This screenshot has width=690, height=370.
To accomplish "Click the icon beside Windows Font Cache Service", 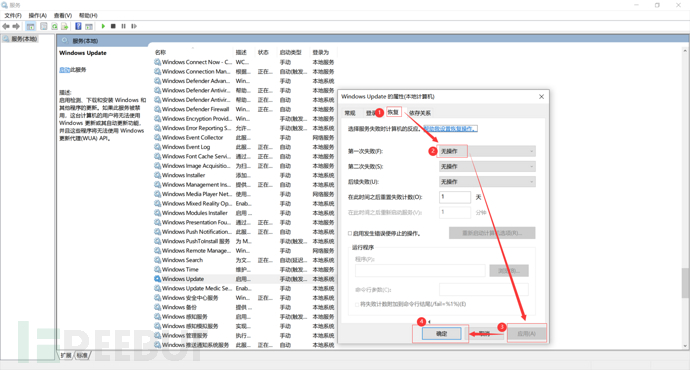I will [157, 156].
